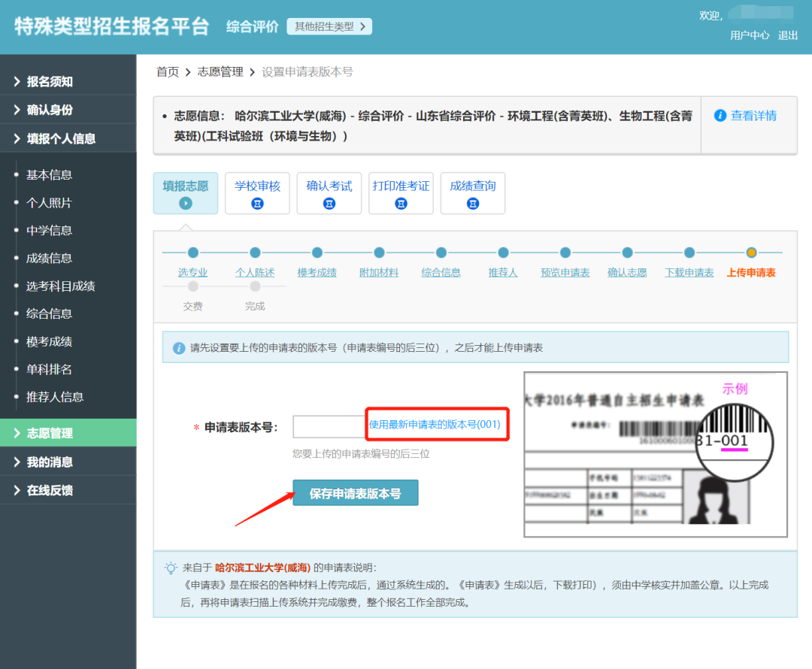812x669 pixels.
Task: Click the step dot above 综合信息 step
Action: coord(441,253)
